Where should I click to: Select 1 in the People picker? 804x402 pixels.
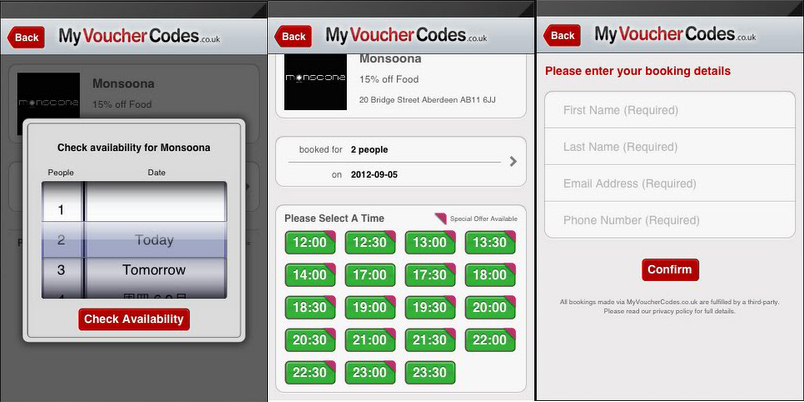pyautogui.click(x=61, y=210)
